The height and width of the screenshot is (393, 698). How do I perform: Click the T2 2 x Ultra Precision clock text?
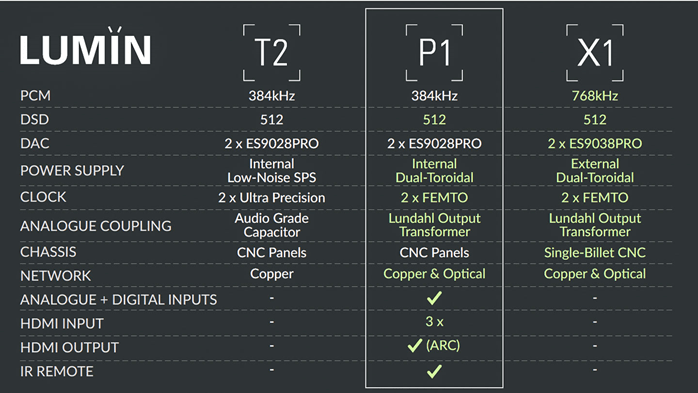point(272,198)
